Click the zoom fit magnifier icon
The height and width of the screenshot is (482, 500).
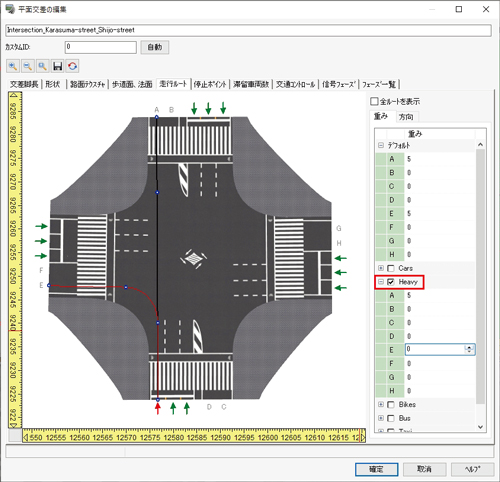click(42, 66)
